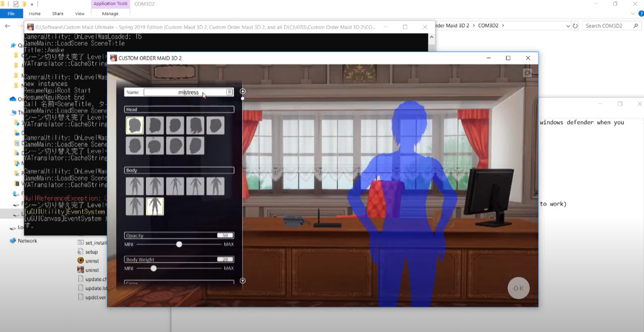The image size is (644, 332).
Task: Select the fourth head in the second row
Action: click(x=195, y=145)
